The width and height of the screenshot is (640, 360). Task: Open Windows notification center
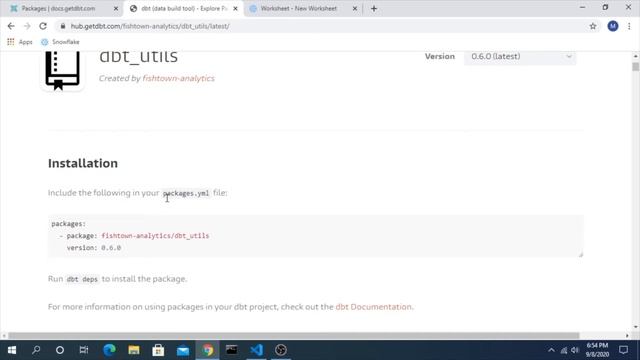click(623, 350)
